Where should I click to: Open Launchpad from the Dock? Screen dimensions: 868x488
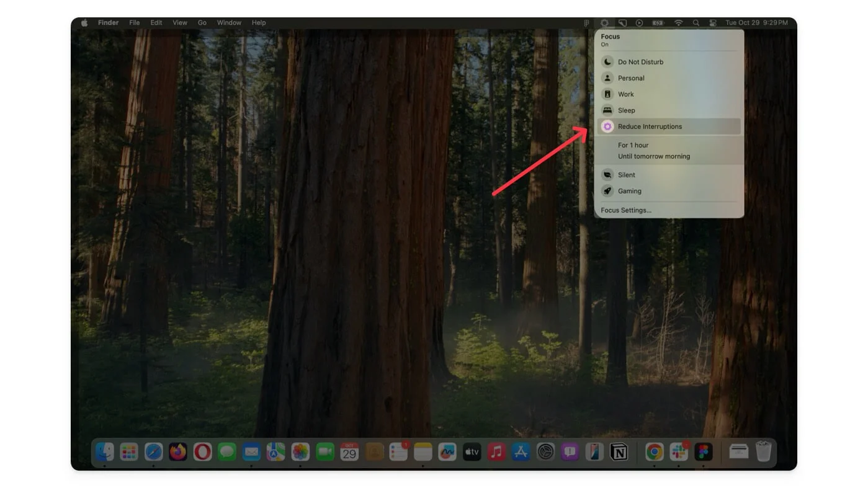tap(129, 452)
